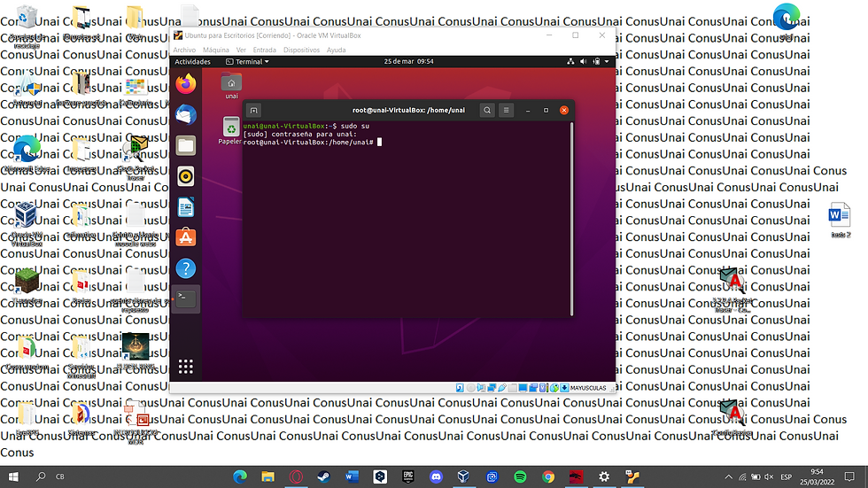Click Windows taskbar search magnifier
Image resolution: width=868 pixels, height=488 pixels.
point(41,476)
